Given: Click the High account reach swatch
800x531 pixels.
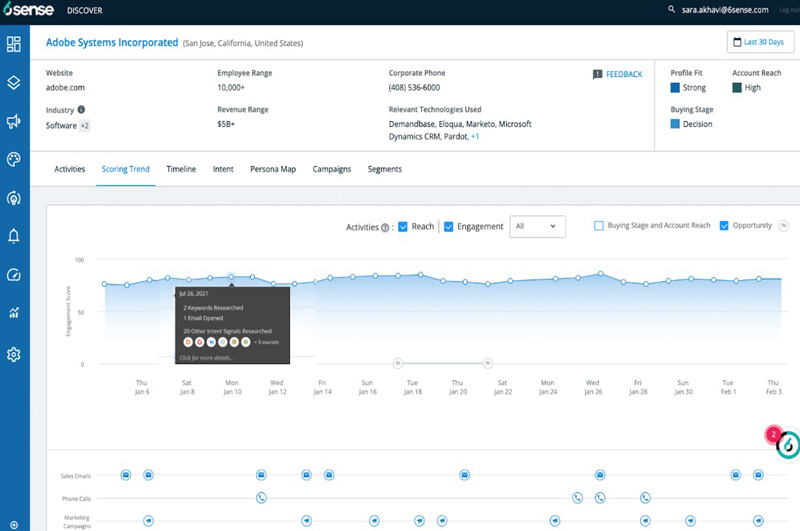Looking at the screenshot, I should (737, 88).
